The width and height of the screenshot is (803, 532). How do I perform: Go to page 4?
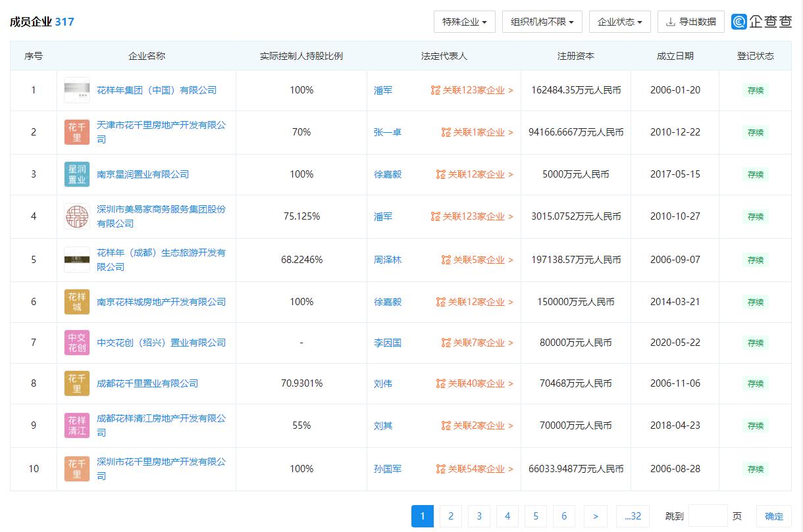pos(507,516)
